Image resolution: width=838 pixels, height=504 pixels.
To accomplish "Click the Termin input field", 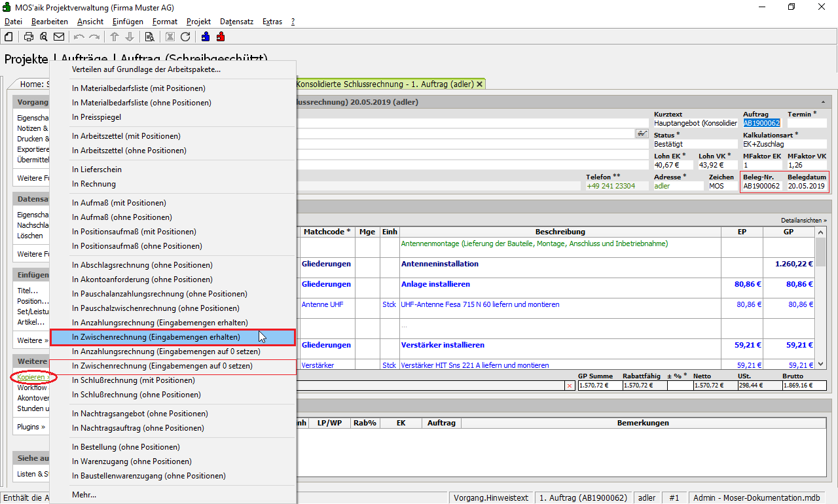I will (807, 123).
